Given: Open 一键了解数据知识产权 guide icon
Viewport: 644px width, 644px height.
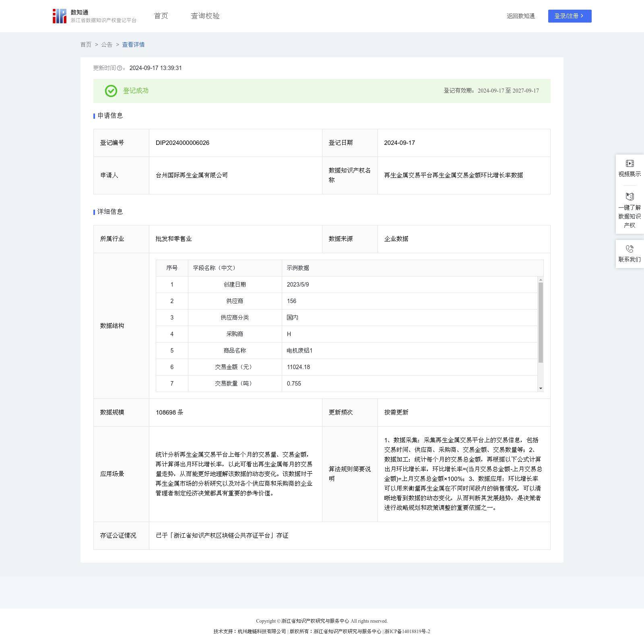Looking at the screenshot, I should pos(630,196).
